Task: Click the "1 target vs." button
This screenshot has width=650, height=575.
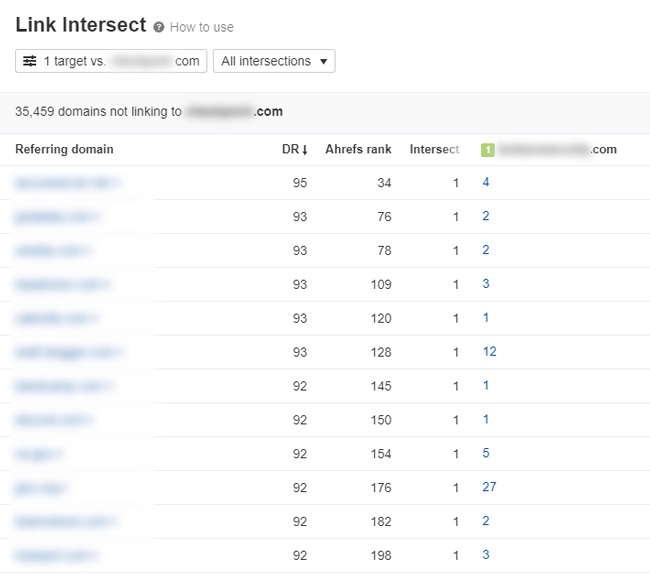Action: pyautogui.click(x=111, y=61)
